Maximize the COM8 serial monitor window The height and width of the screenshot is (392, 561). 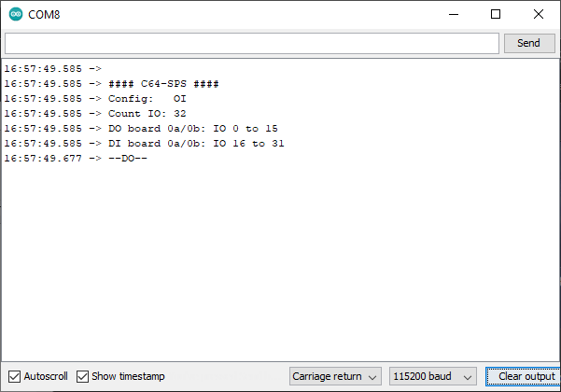pyautogui.click(x=496, y=14)
